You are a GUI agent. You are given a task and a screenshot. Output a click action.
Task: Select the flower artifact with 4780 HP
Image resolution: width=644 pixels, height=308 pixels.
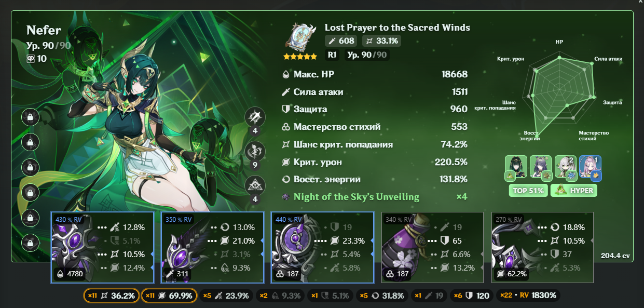102,247
